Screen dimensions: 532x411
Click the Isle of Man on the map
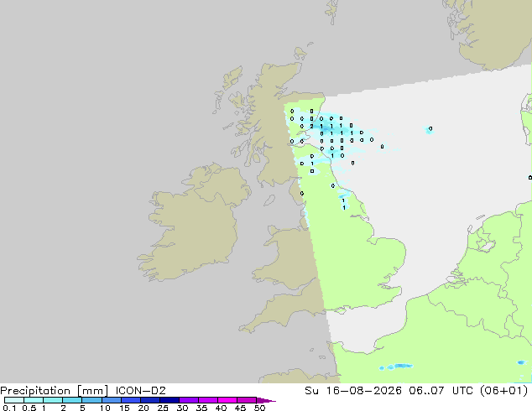pyautogui.click(x=269, y=200)
